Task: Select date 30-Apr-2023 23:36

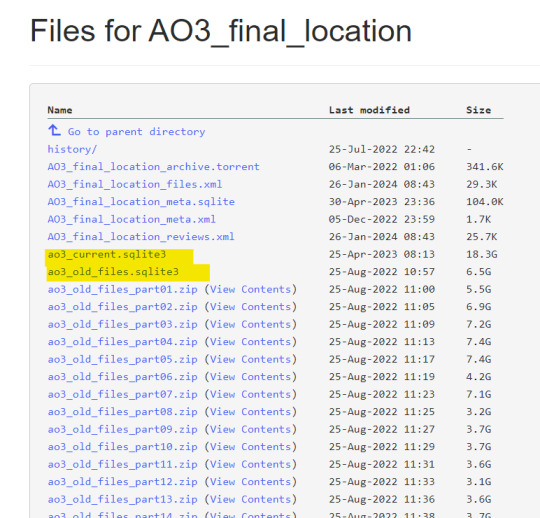Action: coord(382,202)
